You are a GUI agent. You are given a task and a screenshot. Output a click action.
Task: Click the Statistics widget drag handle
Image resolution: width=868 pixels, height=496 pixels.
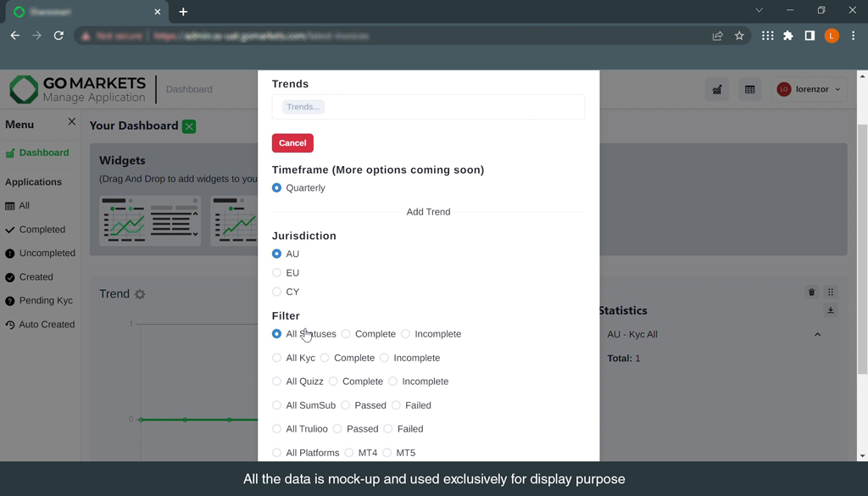[x=831, y=293]
